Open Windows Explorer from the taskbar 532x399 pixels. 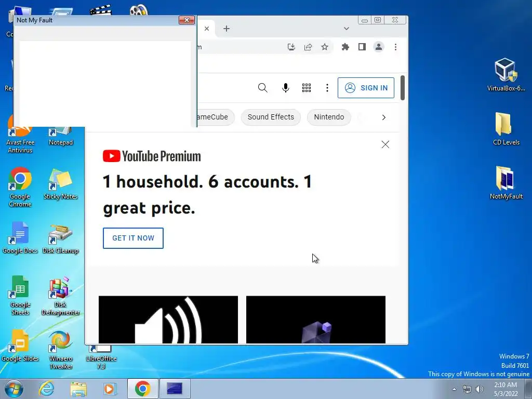[78, 389]
